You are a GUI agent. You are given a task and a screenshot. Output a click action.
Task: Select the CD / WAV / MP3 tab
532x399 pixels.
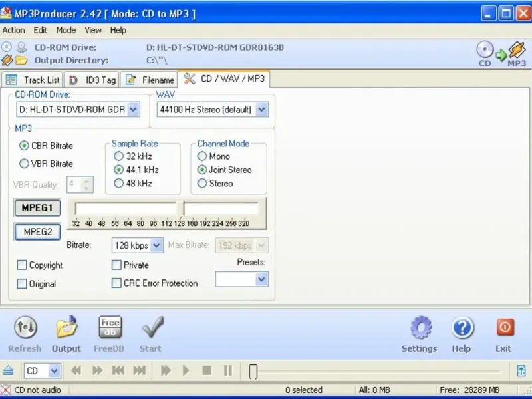click(x=224, y=78)
